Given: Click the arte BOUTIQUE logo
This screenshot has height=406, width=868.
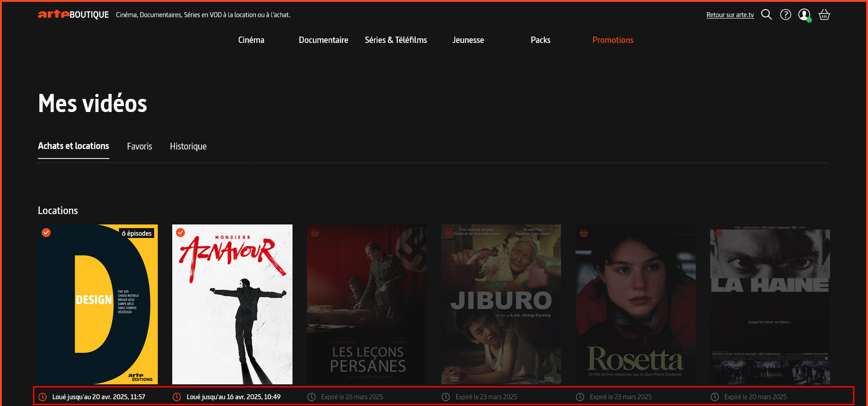Looking at the screenshot, I should (x=73, y=14).
